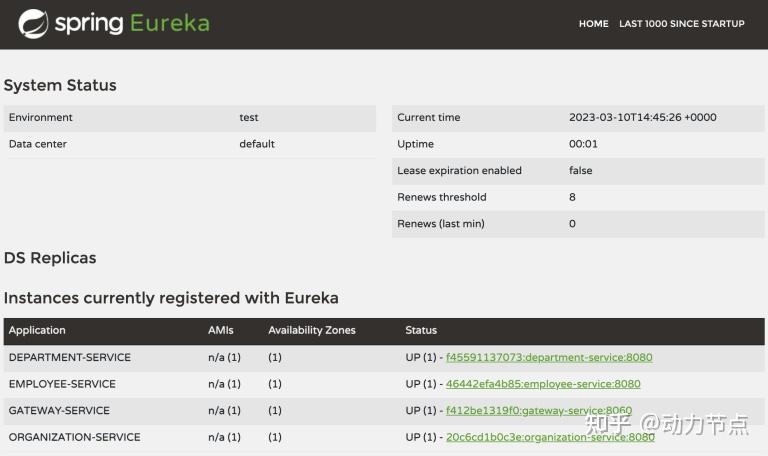Select the DEPARTMENT-SERVICE application cell

click(x=70, y=358)
